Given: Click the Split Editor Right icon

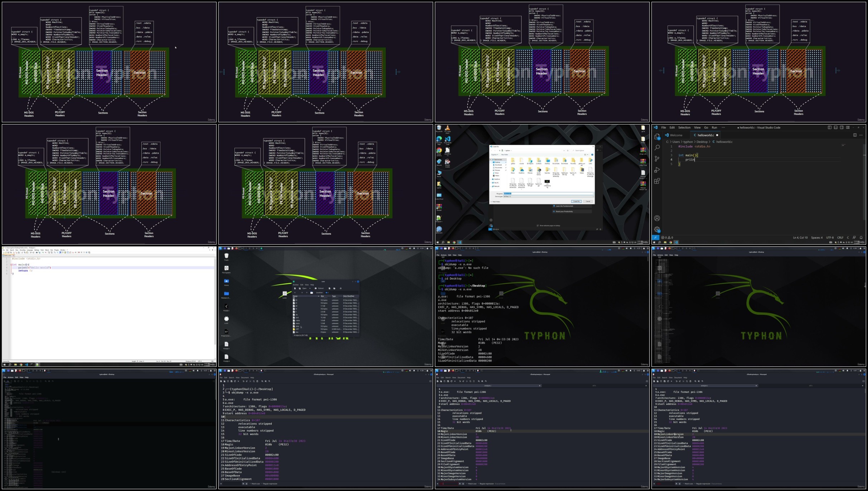Looking at the screenshot, I should [x=855, y=135].
